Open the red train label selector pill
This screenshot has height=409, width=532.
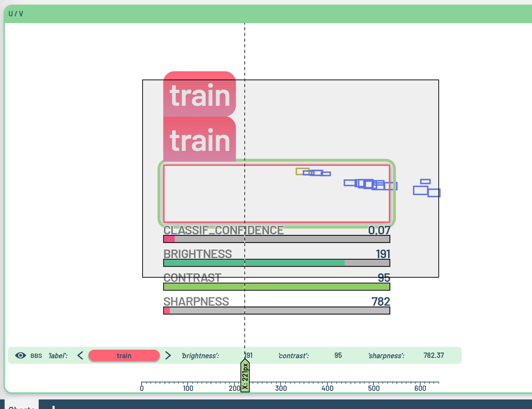click(124, 355)
